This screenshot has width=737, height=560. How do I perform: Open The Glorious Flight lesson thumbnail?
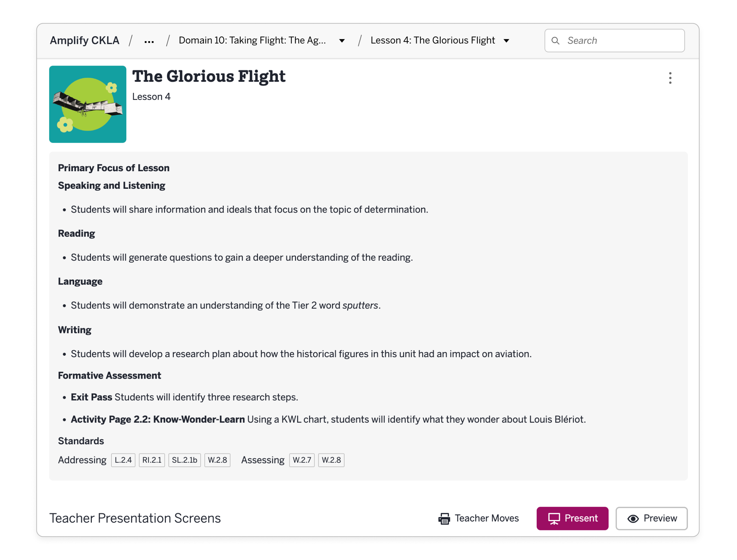(x=88, y=104)
